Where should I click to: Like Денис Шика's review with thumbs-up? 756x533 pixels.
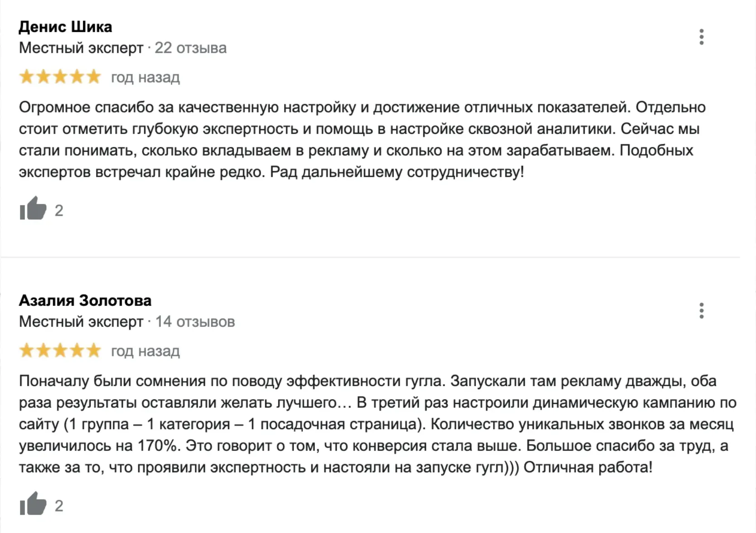pyautogui.click(x=33, y=209)
